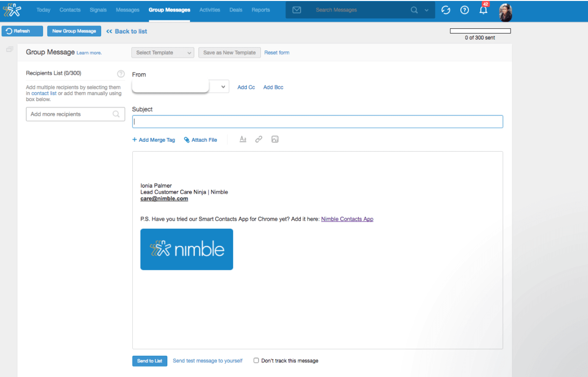
Task: Open the notifications bell icon
Action: pos(483,10)
